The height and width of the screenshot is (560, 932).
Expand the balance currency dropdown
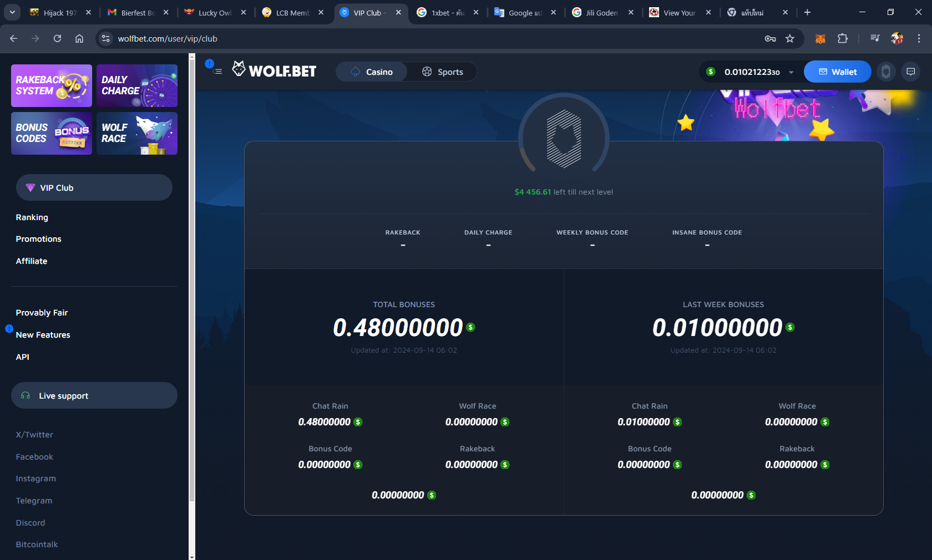tap(791, 72)
